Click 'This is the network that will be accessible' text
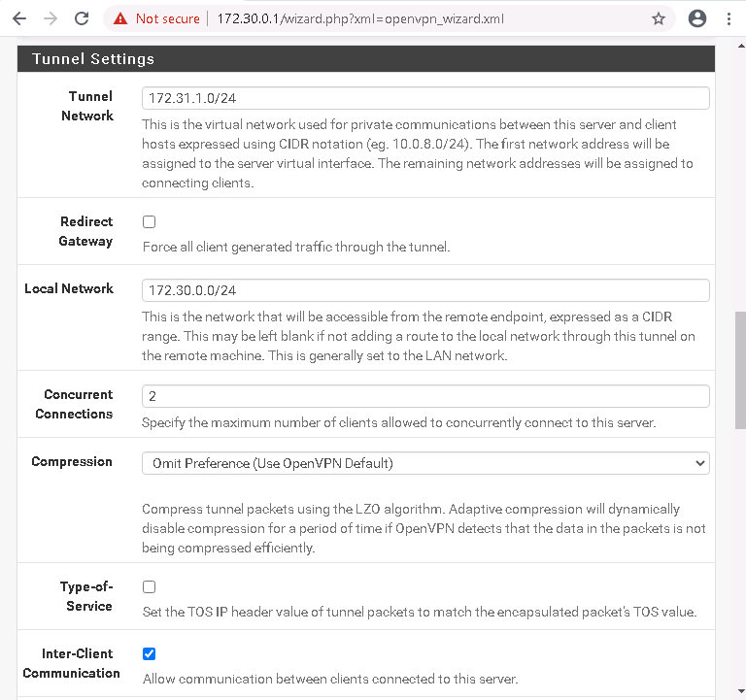The height and width of the screenshot is (700, 746). click(x=419, y=336)
